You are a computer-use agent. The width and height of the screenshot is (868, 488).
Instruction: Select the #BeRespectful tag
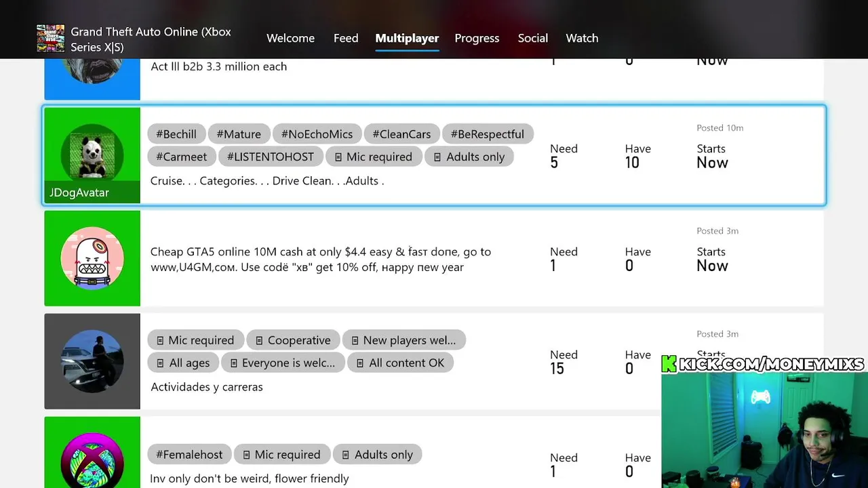[488, 134]
